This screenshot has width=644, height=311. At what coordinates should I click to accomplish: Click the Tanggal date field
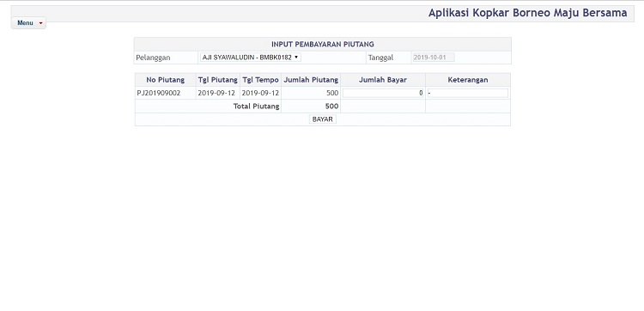(433, 58)
